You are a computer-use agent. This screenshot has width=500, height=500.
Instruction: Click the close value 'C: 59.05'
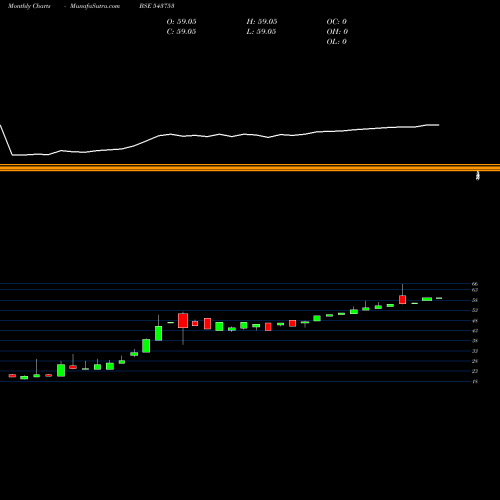click(181, 31)
